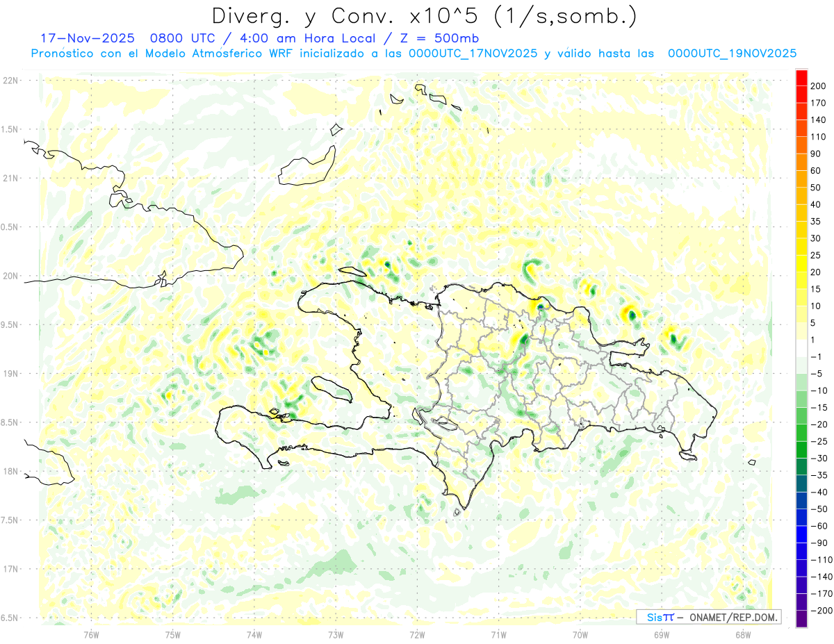The width and height of the screenshot is (834, 644).
Task: Click the blue swatch between -60 and -90
Action: [x=801, y=534]
